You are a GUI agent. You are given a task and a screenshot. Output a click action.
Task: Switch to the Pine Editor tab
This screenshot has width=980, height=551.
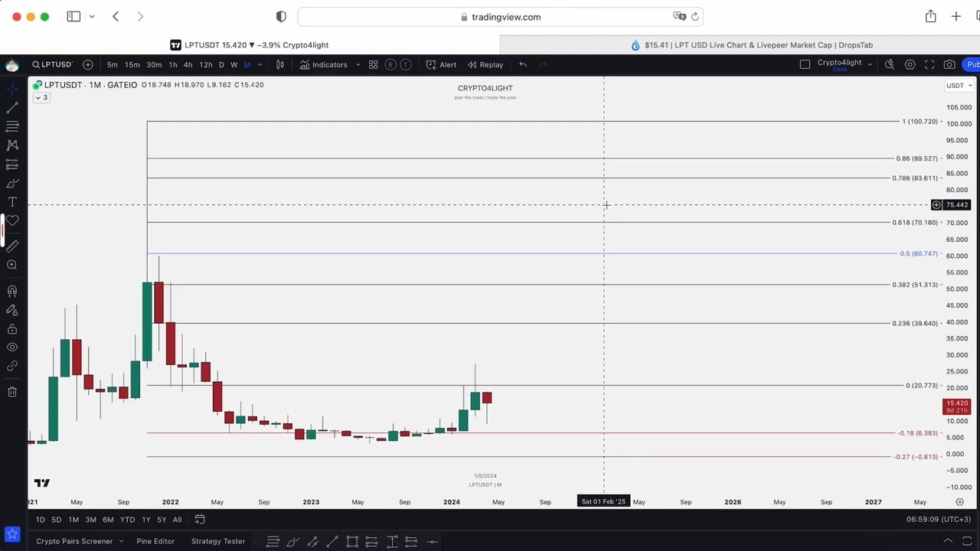coord(155,541)
